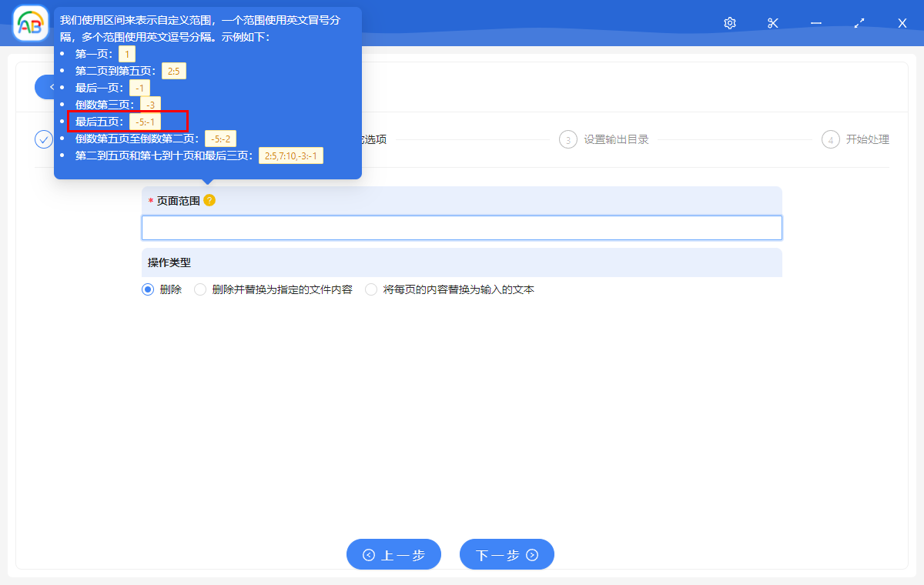The height and width of the screenshot is (585, 924).
Task: Select 删除并替换为指定的文件内容 option
Action: pyautogui.click(x=199, y=289)
